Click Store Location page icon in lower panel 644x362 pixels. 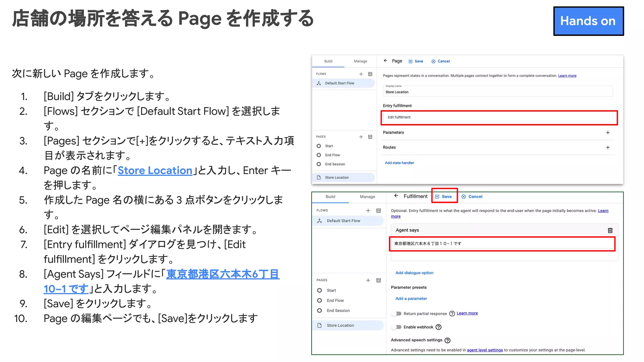[x=319, y=326]
